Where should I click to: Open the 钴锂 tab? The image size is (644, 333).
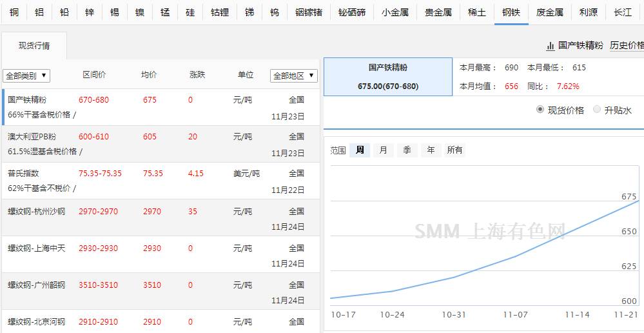coord(220,12)
